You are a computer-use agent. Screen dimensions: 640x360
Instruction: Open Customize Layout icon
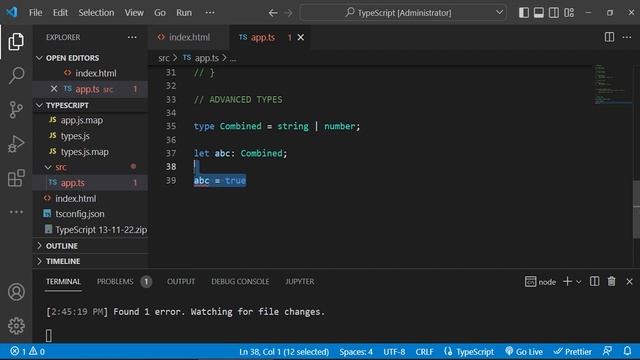(569, 13)
